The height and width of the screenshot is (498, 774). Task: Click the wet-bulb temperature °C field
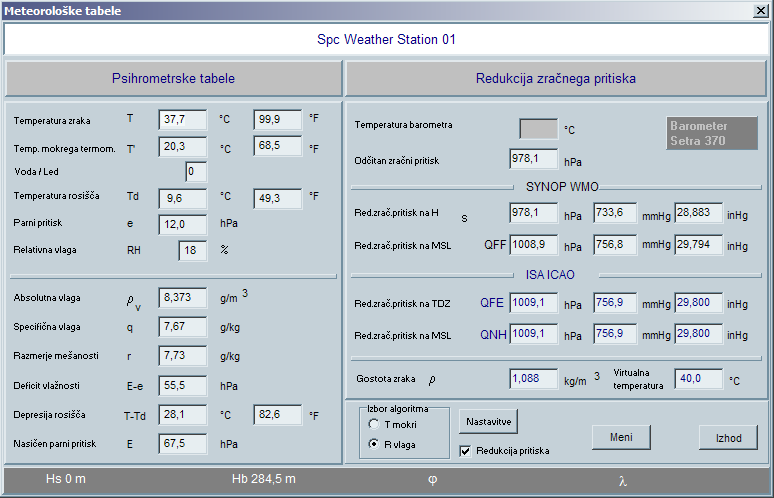click(183, 147)
